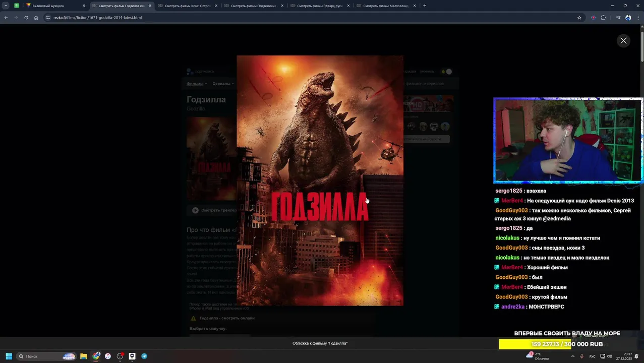Go back to previous page
Viewport: 644px width, 363px height.
[6, 18]
